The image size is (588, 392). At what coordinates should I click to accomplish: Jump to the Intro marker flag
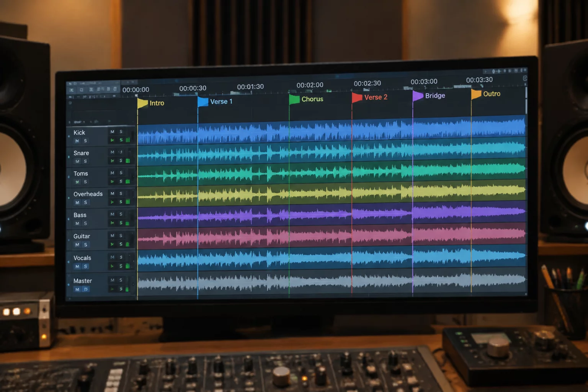click(x=142, y=103)
